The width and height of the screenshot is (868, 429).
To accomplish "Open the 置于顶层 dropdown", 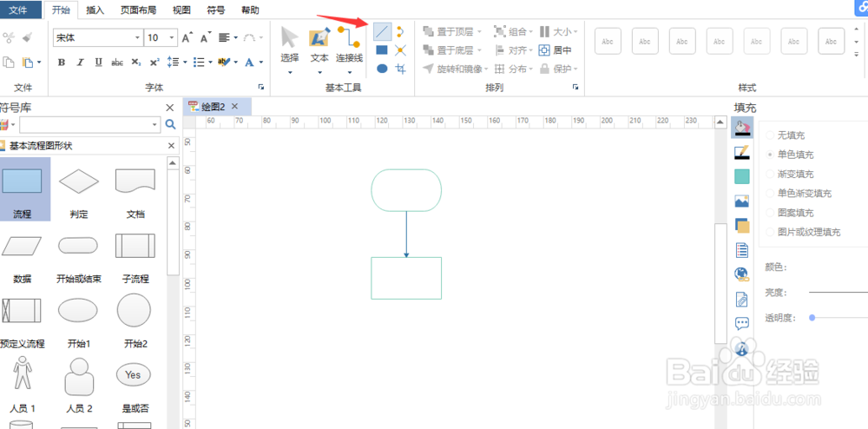I will click(480, 31).
